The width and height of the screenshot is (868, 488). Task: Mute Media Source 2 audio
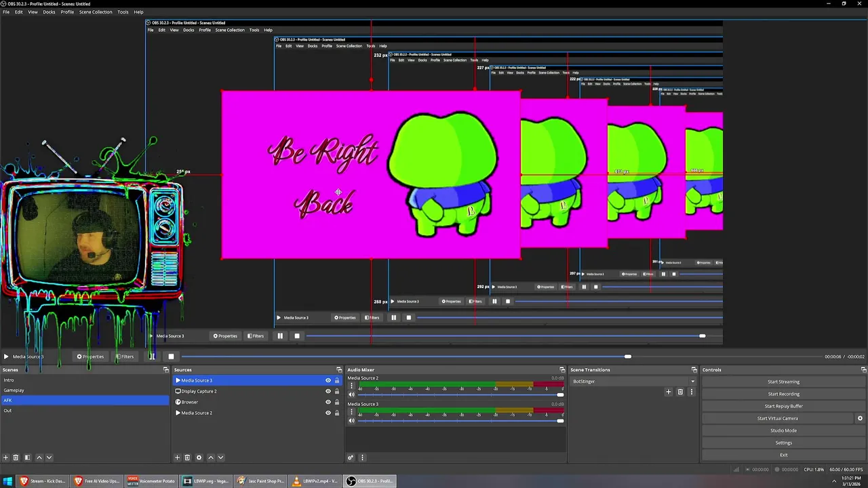(351, 394)
